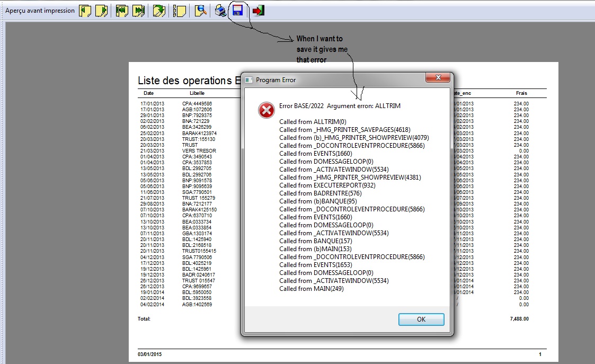Close the Program Error dialog
This screenshot has width=595, height=364.
(x=421, y=319)
